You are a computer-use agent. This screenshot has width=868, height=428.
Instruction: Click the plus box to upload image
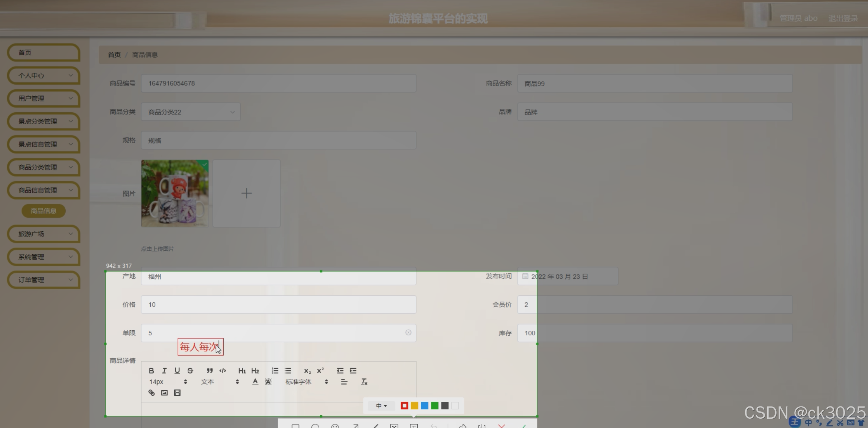tap(246, 193)
